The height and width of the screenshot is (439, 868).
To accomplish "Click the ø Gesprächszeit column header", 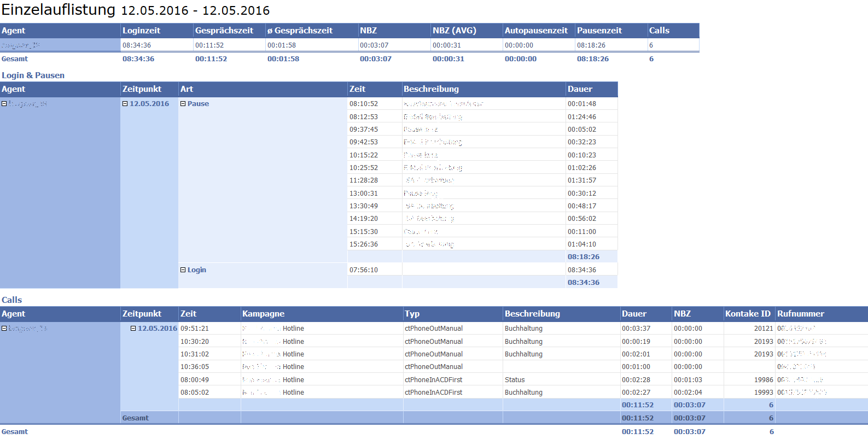I will (300, 31).
